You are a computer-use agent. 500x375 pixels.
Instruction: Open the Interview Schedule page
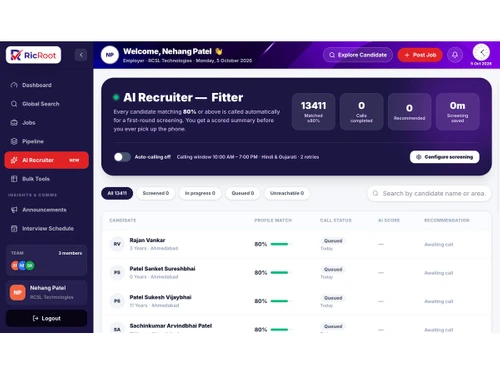[47, 228]
